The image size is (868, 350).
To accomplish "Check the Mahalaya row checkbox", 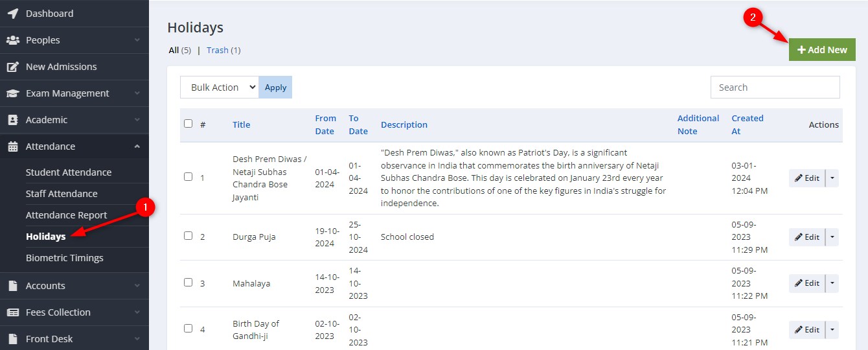I will point(188,283).
